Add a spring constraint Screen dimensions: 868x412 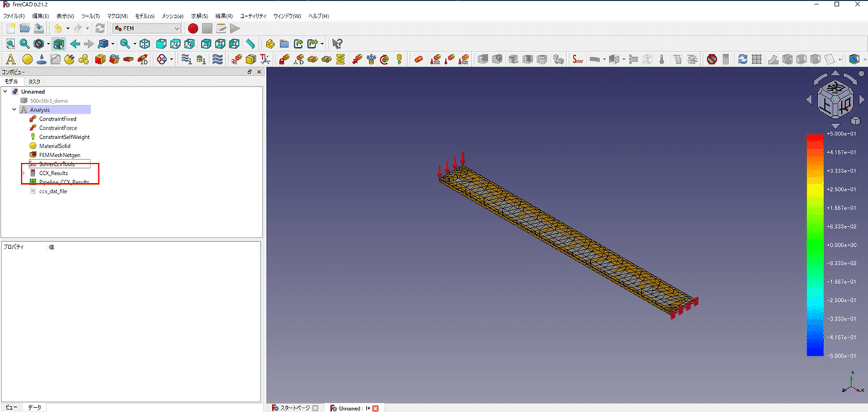341,59
